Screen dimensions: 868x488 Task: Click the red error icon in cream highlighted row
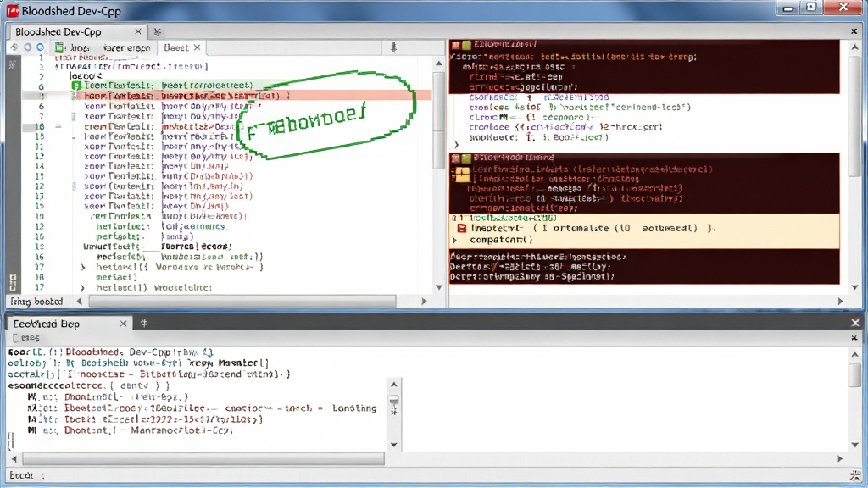point(462,228)
